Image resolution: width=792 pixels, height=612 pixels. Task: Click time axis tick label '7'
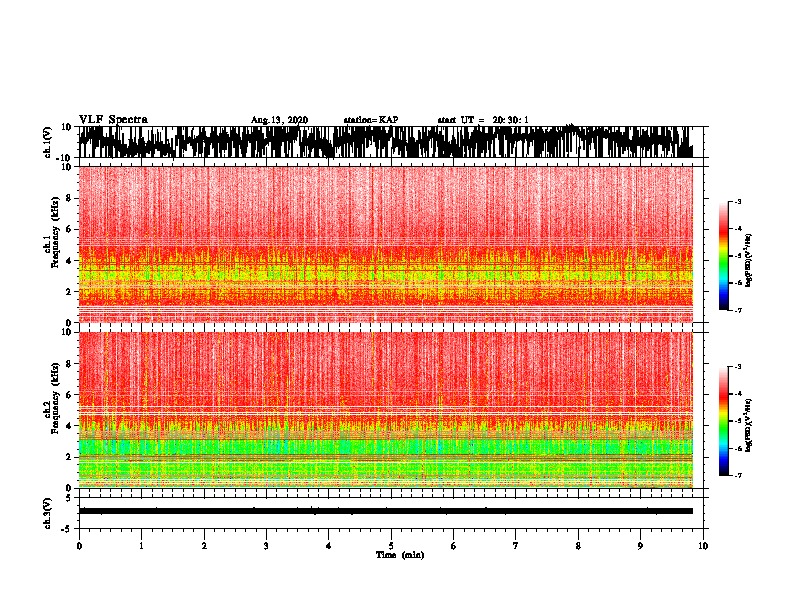pyautogui.click(x=516, y=546)
